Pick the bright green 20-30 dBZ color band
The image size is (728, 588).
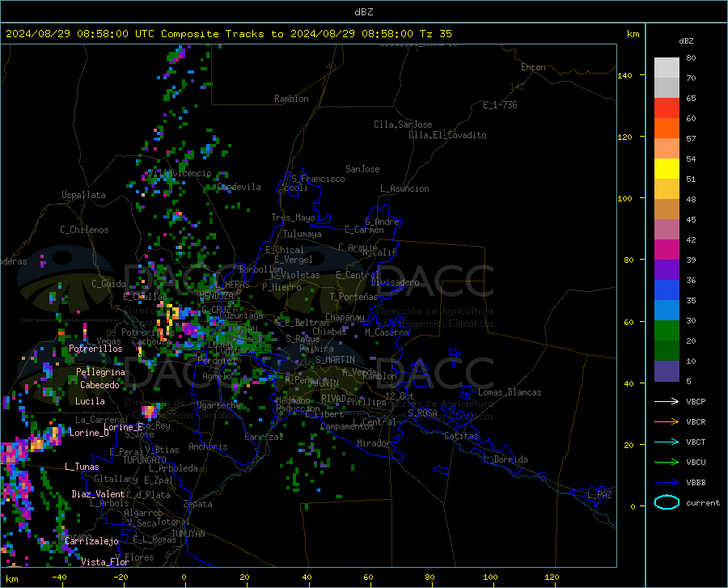coord(667,331)
